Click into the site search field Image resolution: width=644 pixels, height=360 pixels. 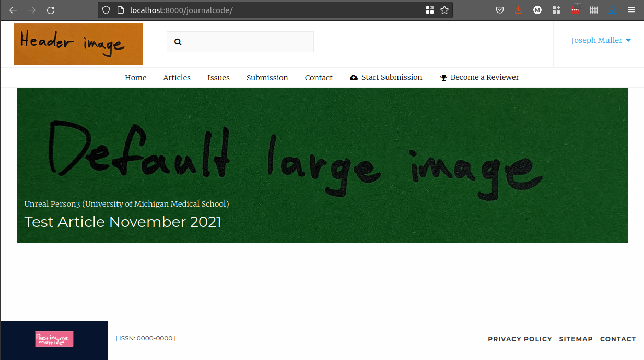click(240, 42)
